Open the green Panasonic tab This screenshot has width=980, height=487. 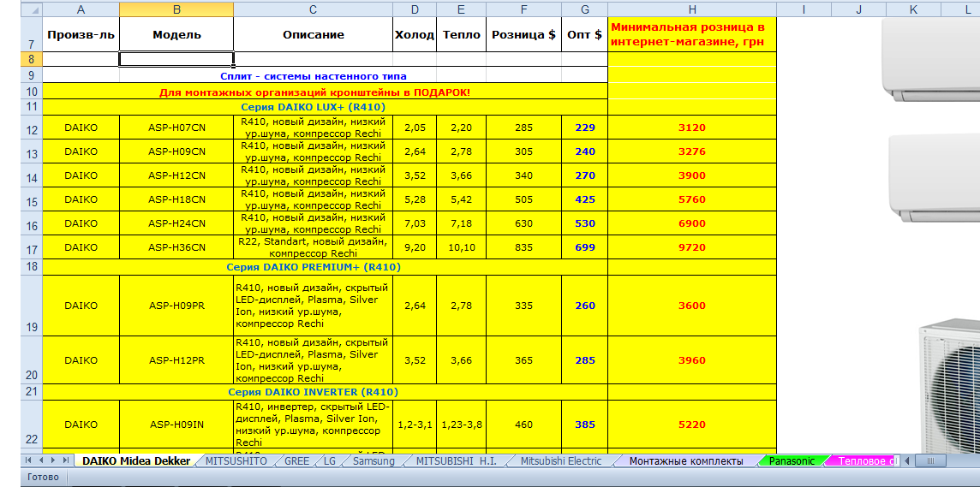(x=792, y=460)
